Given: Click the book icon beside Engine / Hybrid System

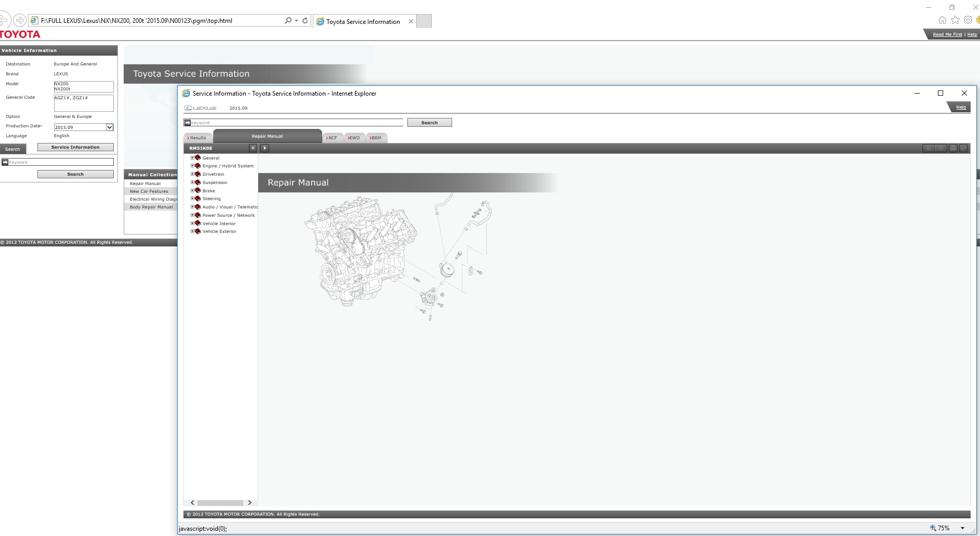Looking at the screenshot, I should [x=197, y=166].
